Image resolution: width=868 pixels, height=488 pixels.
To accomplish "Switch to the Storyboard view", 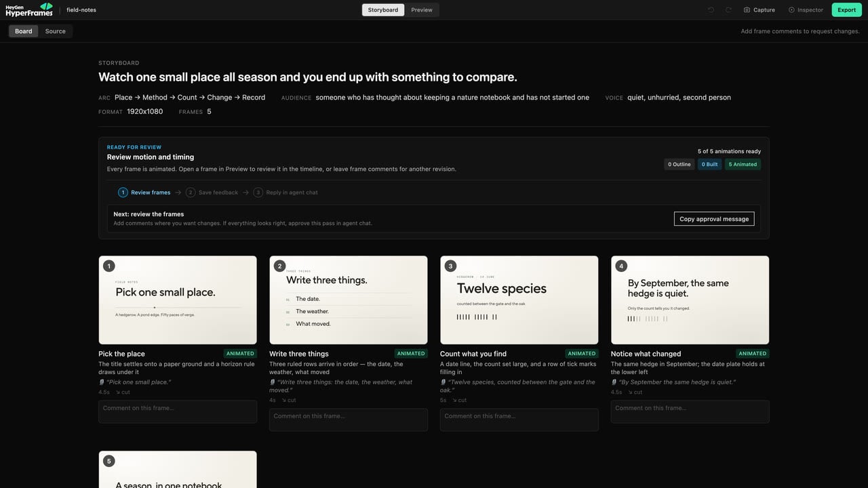I will [x=383, y=9].
